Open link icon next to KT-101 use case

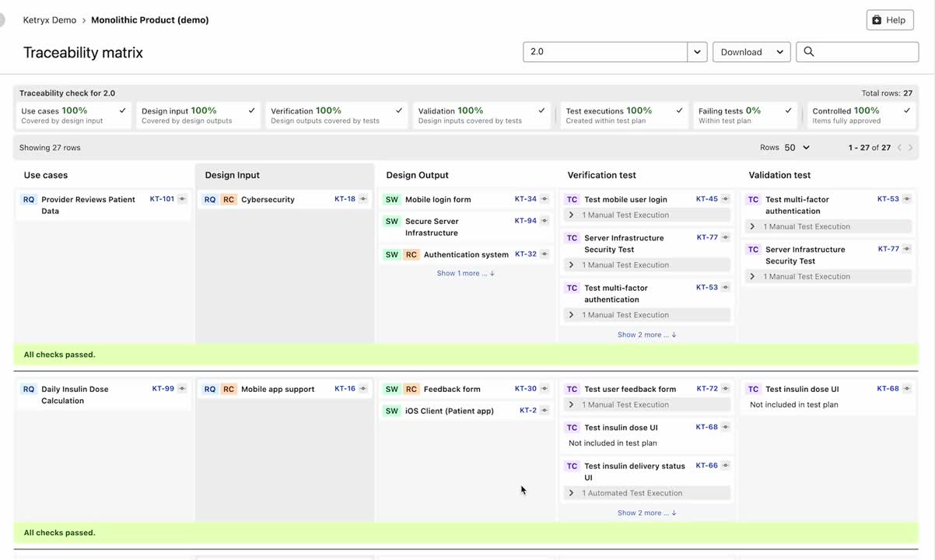tap(181, 198)
